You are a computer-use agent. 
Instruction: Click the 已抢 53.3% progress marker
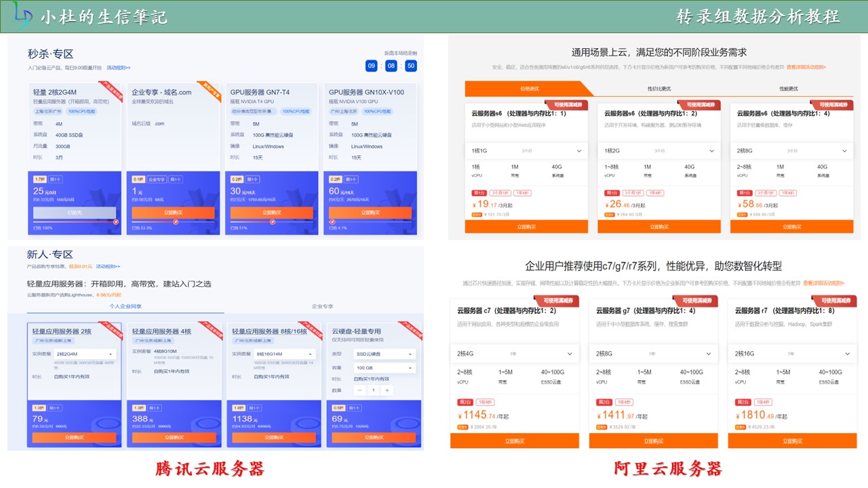pos(176,221)
